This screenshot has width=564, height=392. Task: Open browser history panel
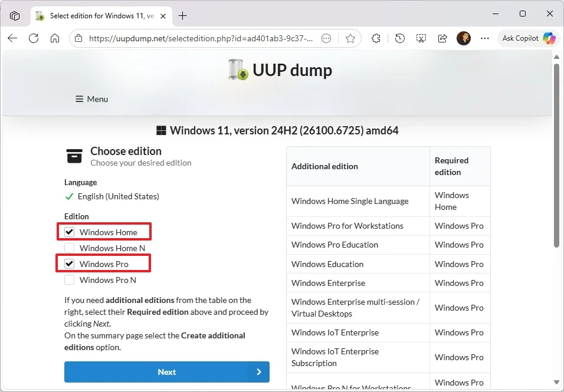[x=400, y=38]
